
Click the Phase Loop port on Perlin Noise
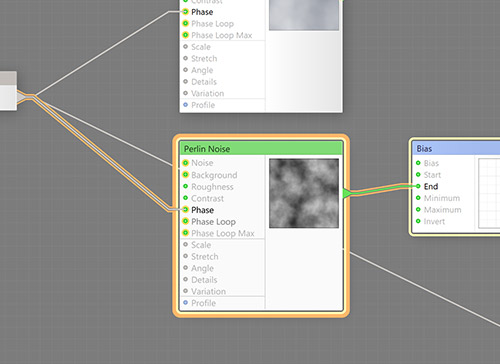pos(186,221)
